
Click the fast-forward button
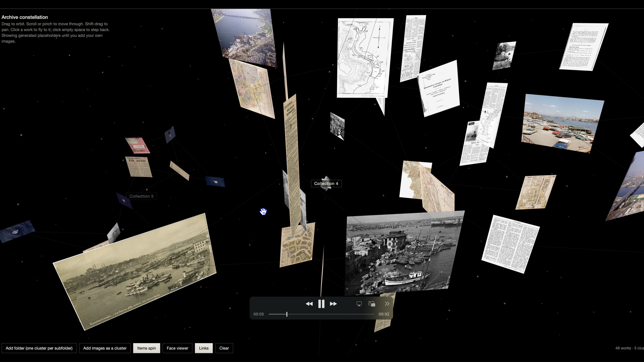click(x=333, y=304)
